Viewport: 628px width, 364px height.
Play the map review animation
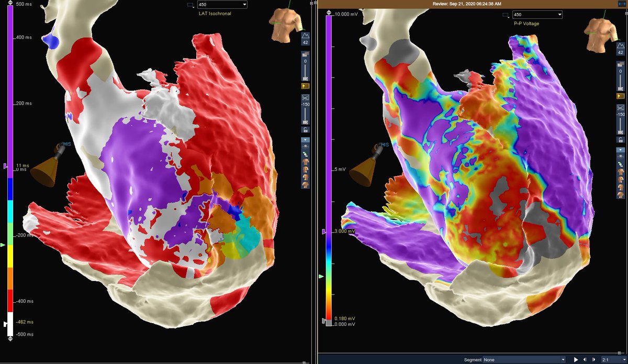(x=576, y=360)
